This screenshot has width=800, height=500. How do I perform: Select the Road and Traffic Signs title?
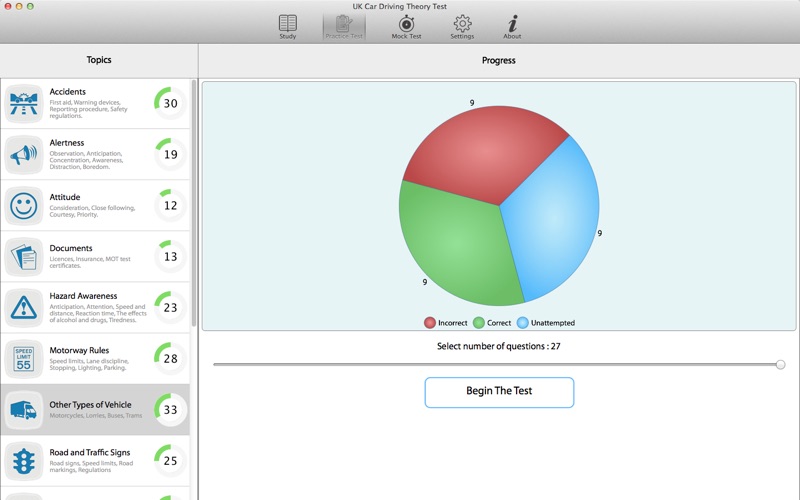tap(90, 453)
